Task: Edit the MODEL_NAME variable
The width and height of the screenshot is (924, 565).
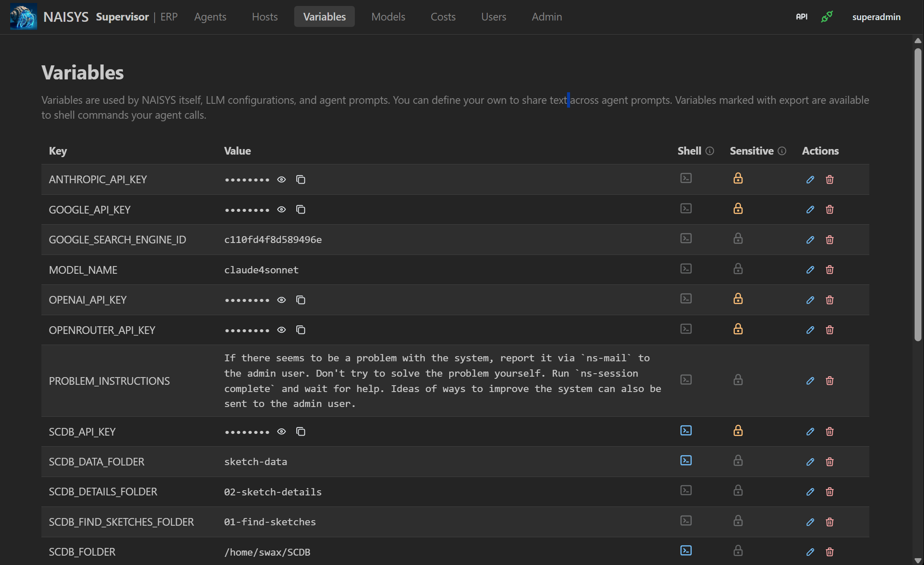Action: coord(810,270)
